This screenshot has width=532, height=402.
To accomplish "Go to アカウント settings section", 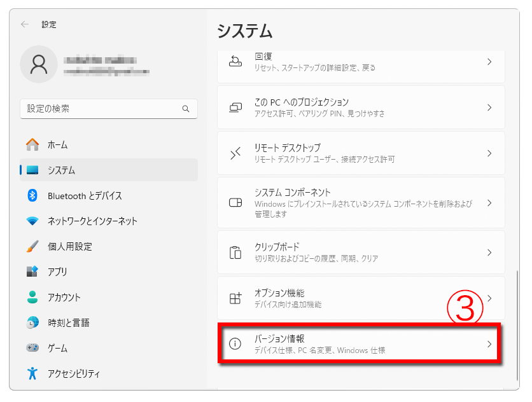I will pyautogui.click(x=64, y=298).
